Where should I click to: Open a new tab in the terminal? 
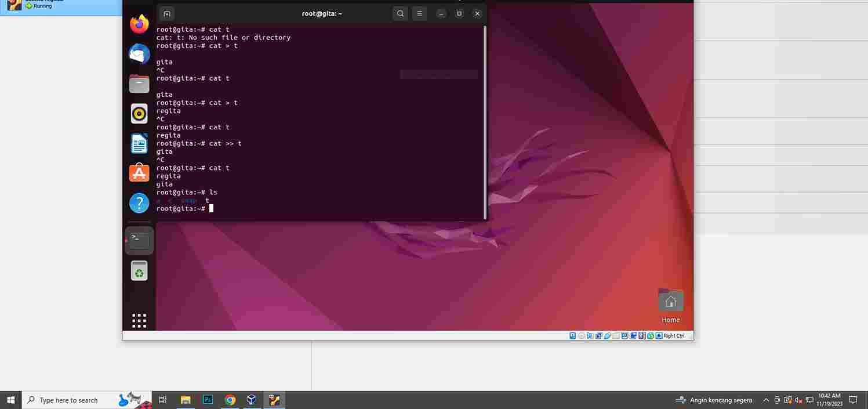(x=167, y=13)
